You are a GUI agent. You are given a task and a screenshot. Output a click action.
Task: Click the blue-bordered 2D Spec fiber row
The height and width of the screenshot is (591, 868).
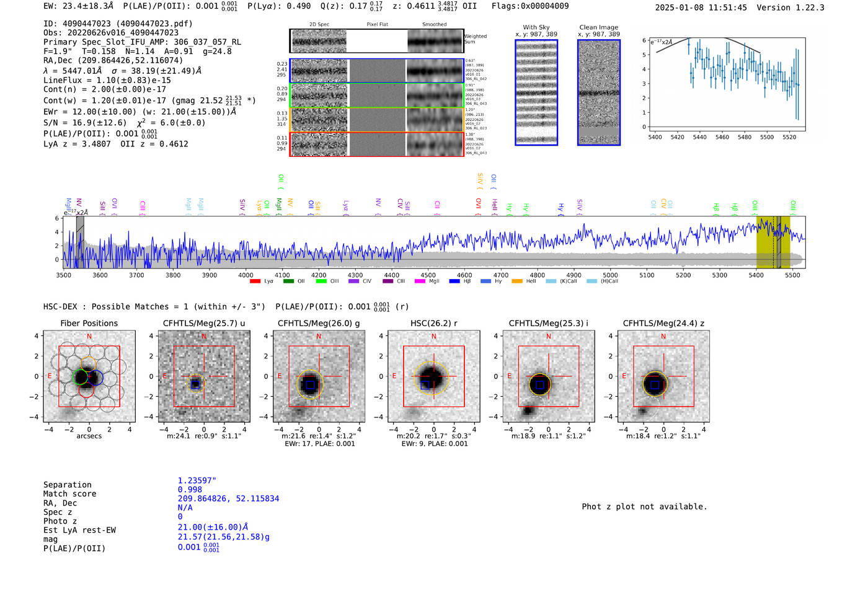click(319, 71)
